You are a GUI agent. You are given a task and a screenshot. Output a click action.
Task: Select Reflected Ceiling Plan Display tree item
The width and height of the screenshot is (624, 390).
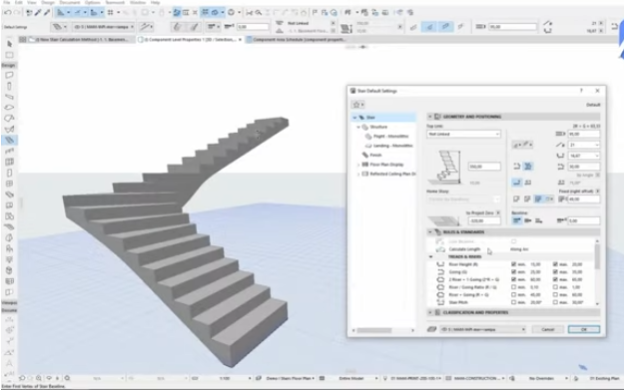(393, 174)
